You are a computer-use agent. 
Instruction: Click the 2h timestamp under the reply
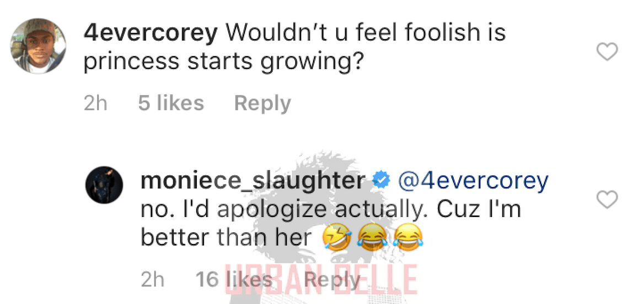point(153,280)
